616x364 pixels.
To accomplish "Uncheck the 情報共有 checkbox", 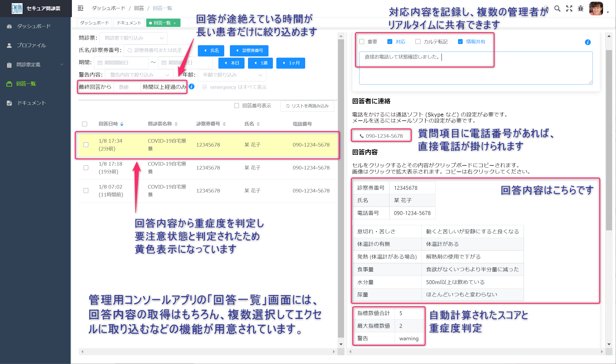I will [x=460, y=42].
